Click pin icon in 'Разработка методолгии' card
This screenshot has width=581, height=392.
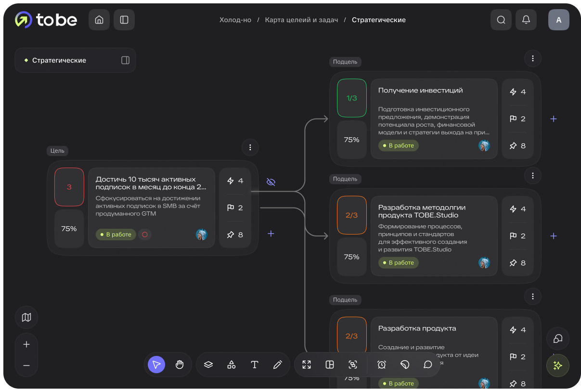(513, 263)
